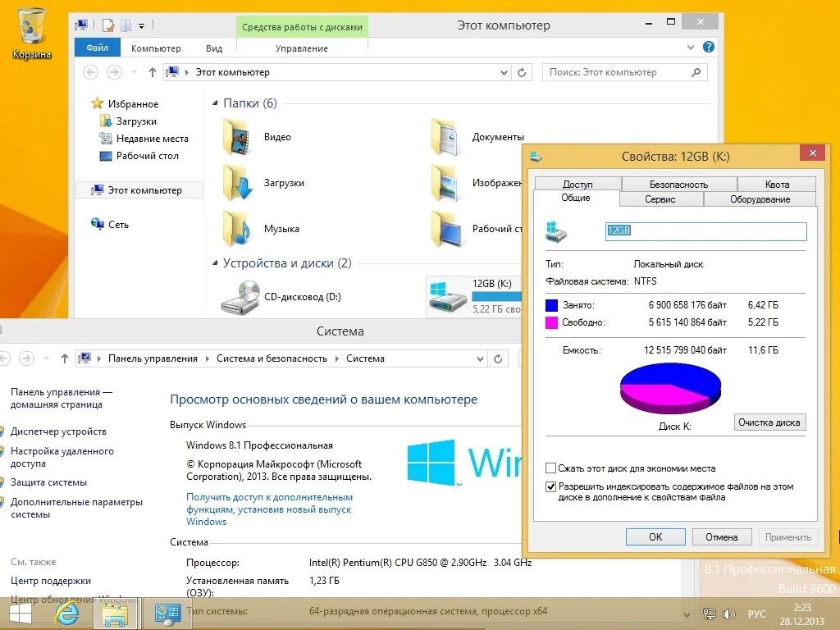
Task: Open the Файл ribbon tab
Action: coord(98,48)
